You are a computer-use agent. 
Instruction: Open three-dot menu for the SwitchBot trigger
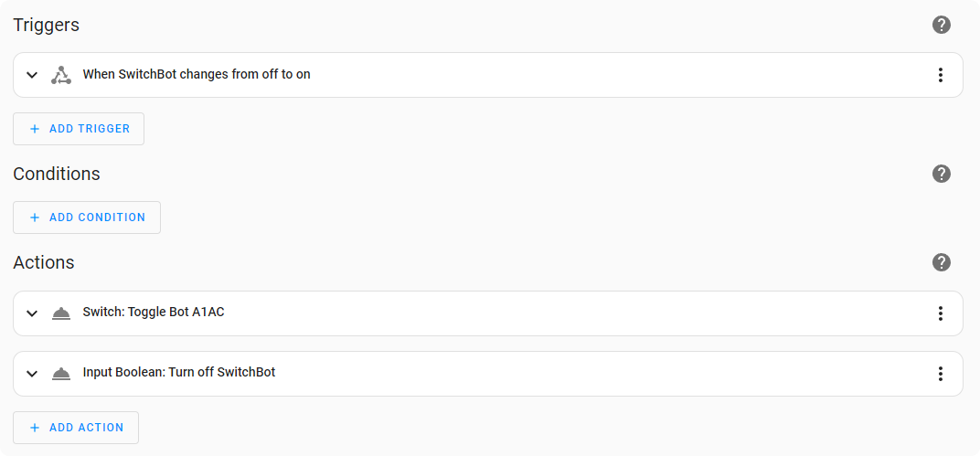coord(940,75)
